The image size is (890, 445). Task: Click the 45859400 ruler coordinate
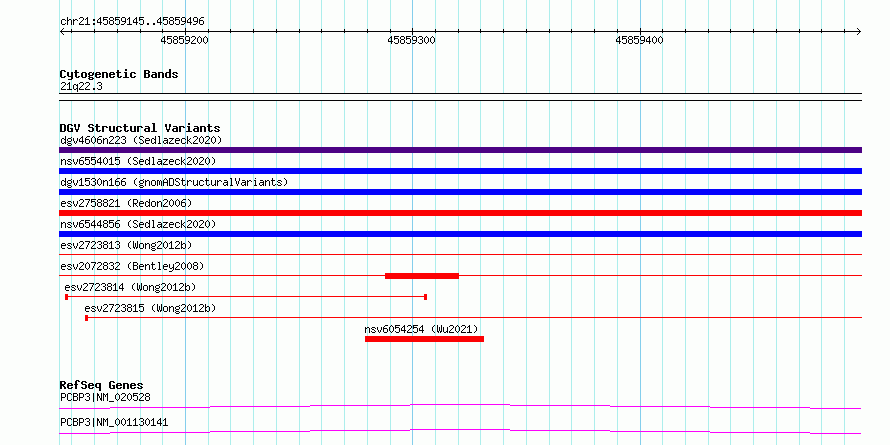click(x=639, y=40)
